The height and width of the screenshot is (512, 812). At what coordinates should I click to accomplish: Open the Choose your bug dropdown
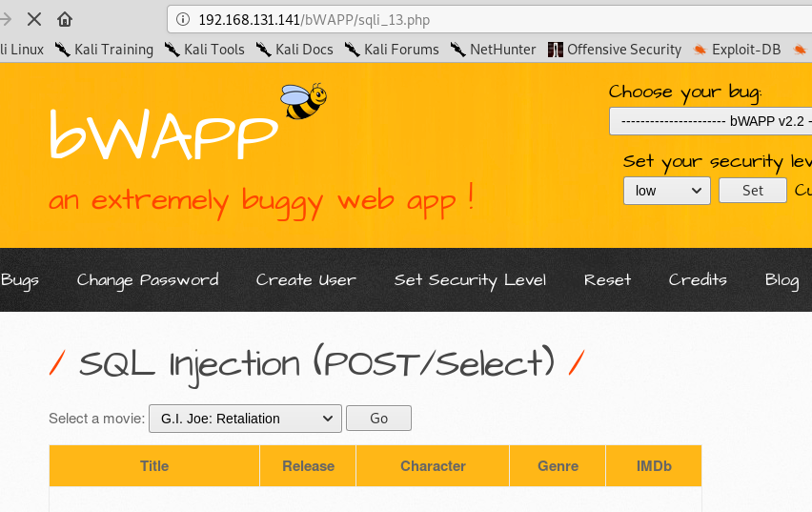711,121
